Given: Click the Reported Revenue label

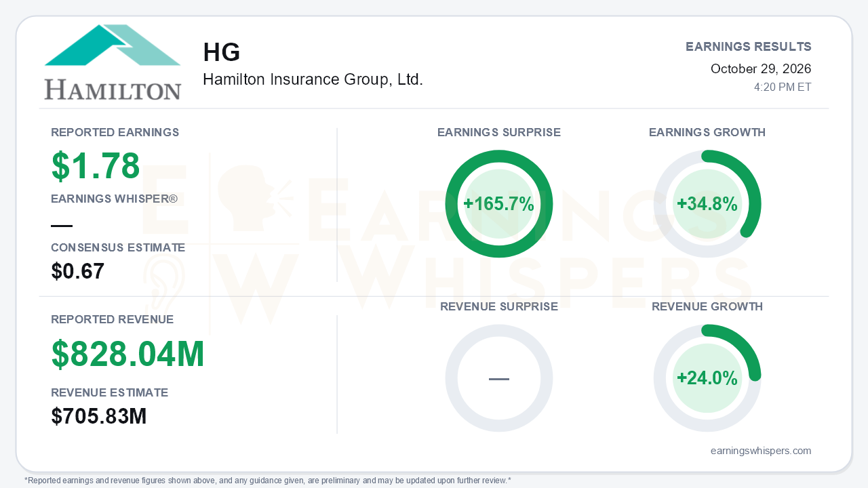Looking at the screenshot, I should coord(113,319).
